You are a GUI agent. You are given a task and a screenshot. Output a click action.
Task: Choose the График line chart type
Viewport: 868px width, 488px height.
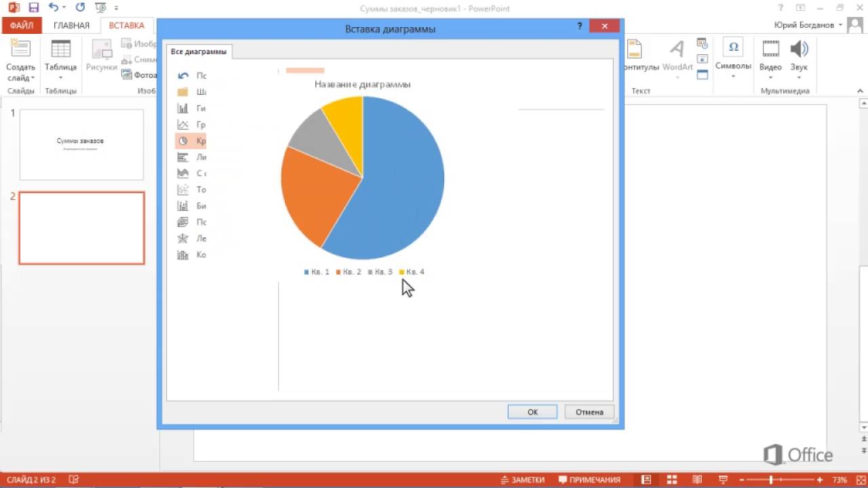tap(190, 125)
